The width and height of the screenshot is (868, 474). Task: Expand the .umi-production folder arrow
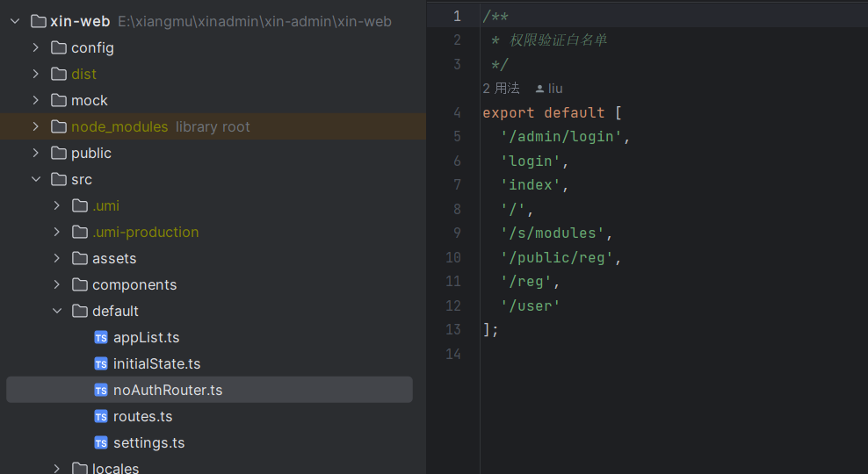pyautogui.click(x=57, y=233)
